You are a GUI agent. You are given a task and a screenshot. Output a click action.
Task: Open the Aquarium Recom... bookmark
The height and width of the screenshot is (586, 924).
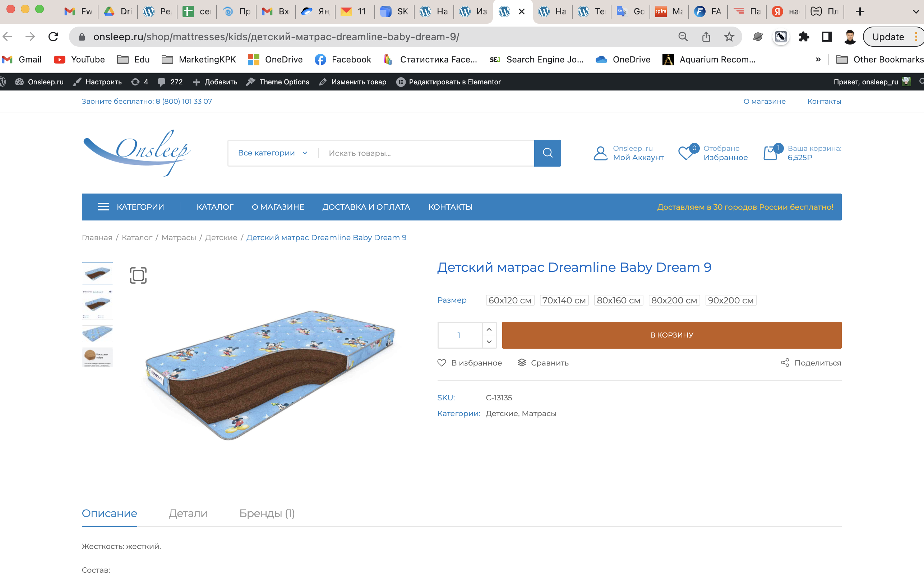709,60
